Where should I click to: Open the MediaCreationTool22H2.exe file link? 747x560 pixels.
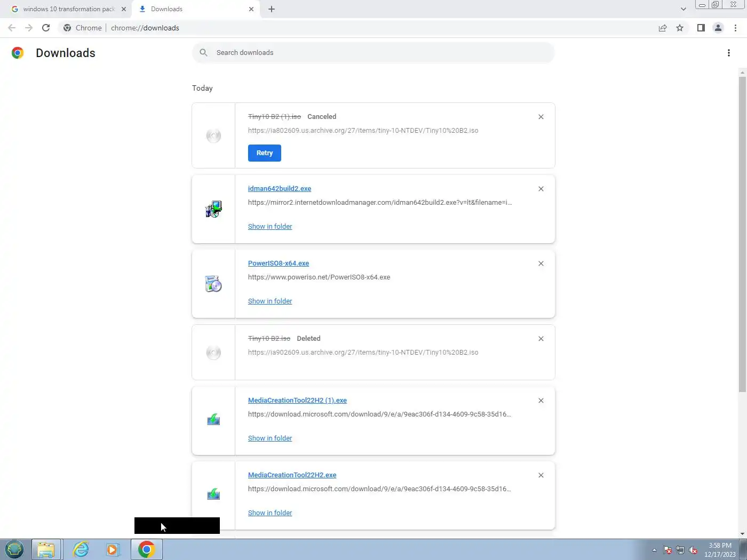[292, 475]
